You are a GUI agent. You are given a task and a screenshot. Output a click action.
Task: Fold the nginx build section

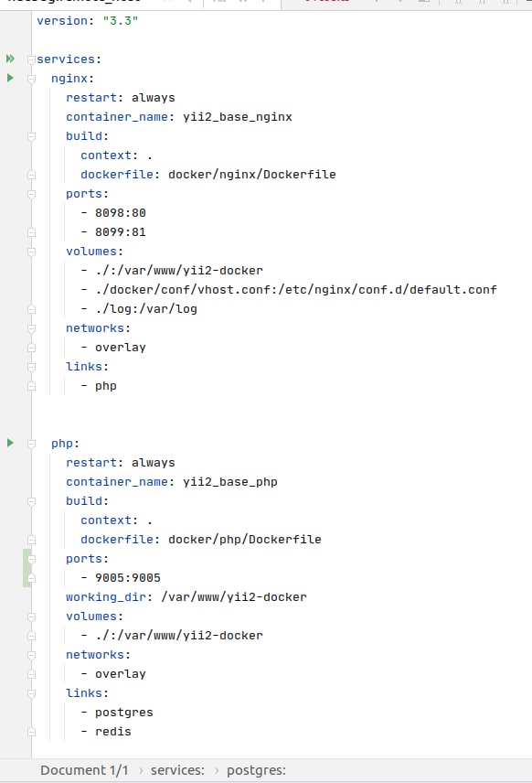click(x=31, y=136)
